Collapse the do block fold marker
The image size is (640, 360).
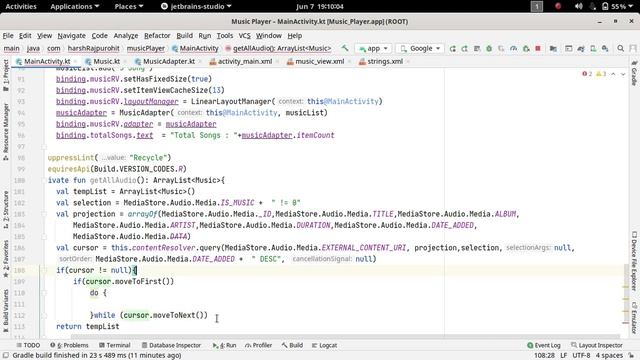point(44,293)
